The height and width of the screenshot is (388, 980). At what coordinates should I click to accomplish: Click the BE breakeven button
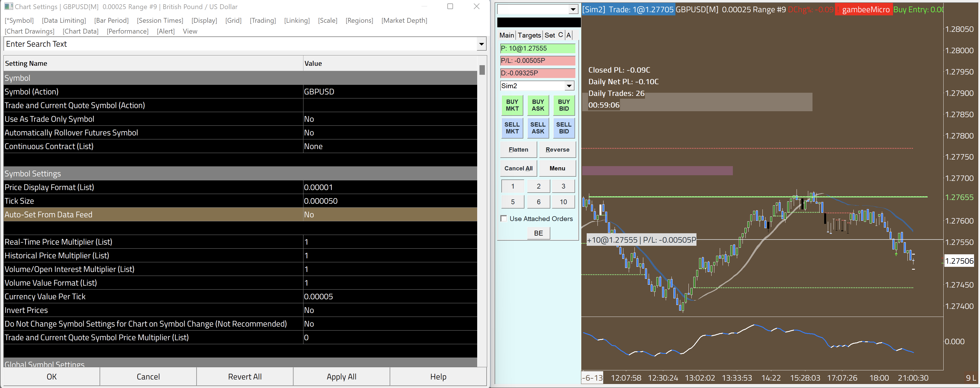538,233
